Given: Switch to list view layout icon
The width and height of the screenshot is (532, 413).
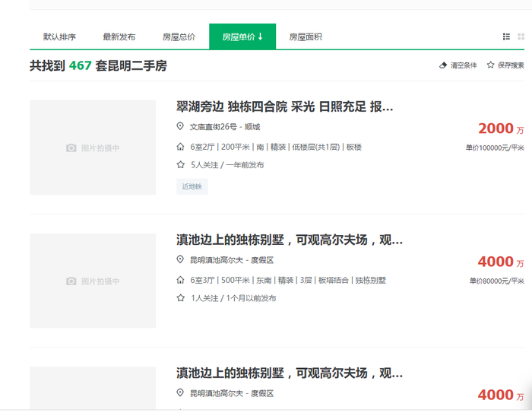Looking at the screenshot, I should [x=506, y=37].
